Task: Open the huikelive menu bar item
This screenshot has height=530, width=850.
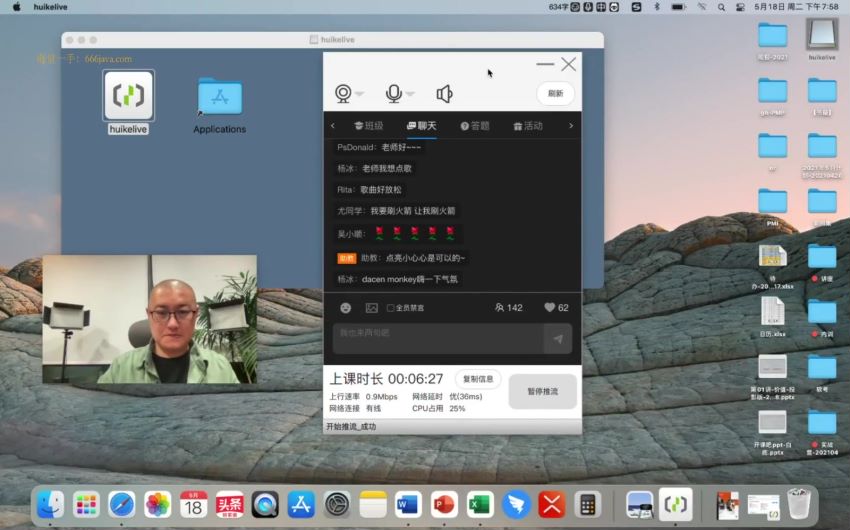Action: point(50,7)
